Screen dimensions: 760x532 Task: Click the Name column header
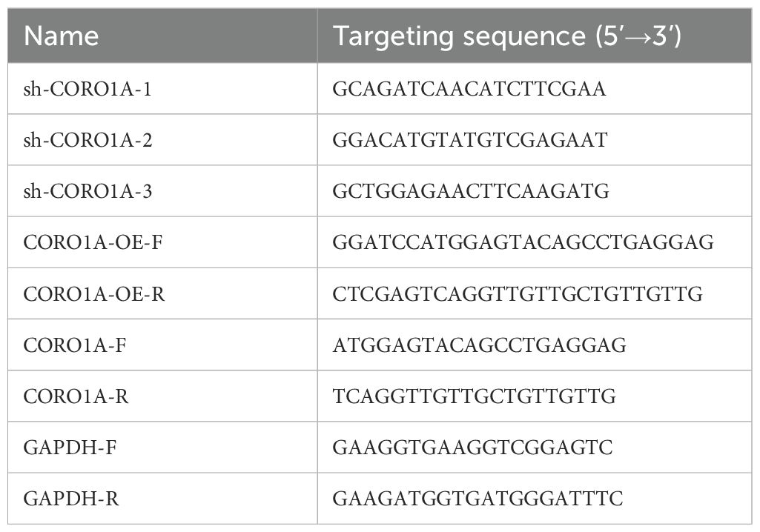tap(62, 36)
